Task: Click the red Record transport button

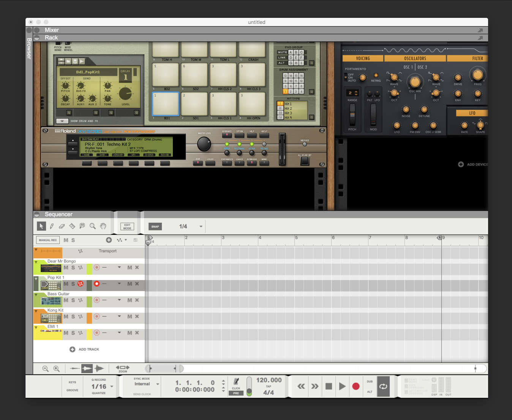Action: coord(356,386)
